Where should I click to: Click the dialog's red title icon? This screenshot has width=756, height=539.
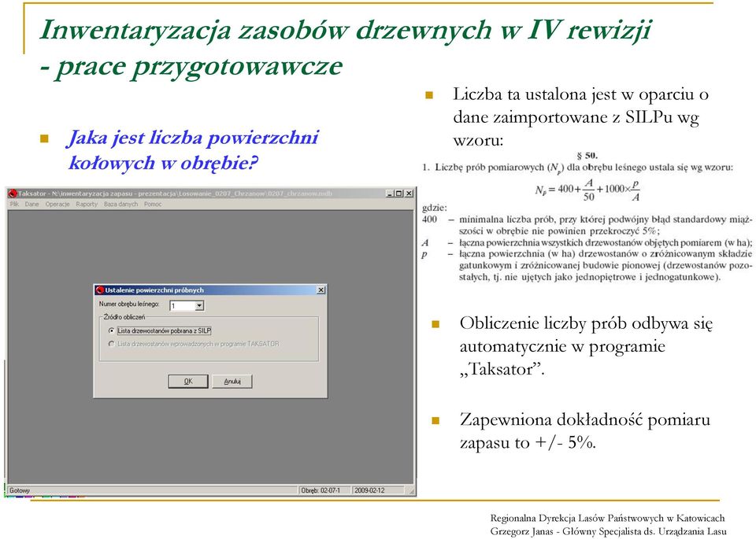click(100, 290)
